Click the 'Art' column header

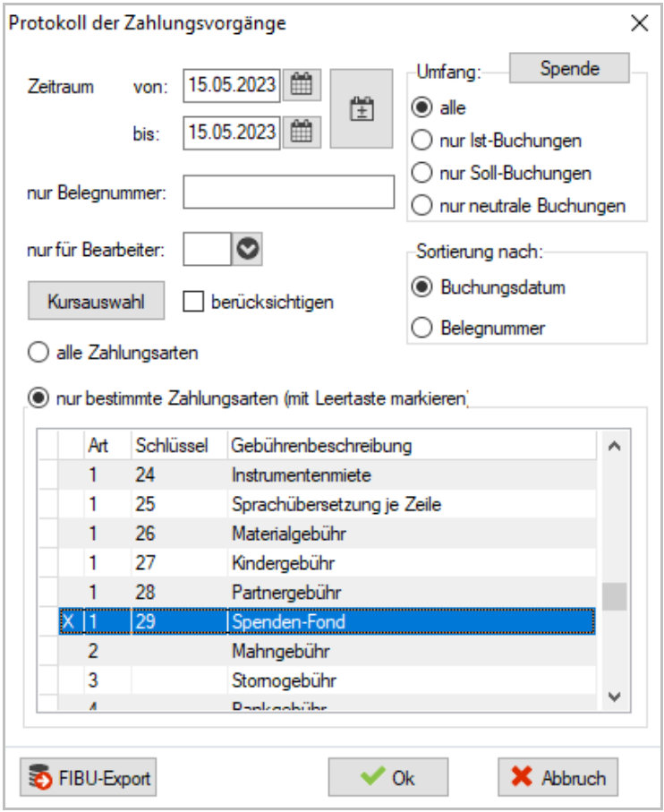coord(107,445)
